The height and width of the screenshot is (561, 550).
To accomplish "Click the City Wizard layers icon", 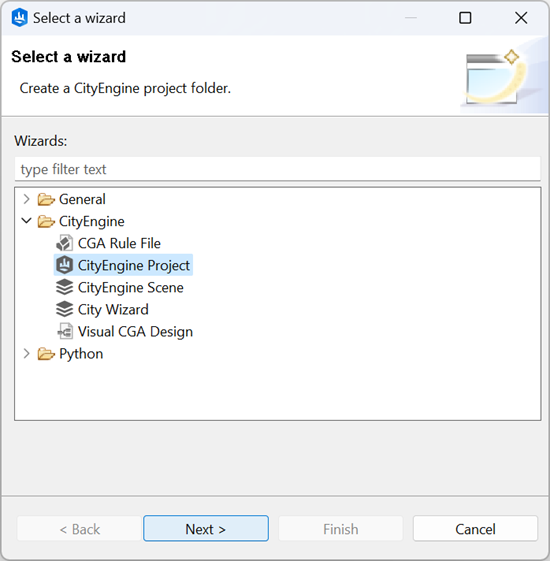I will (x=64, y=309).
